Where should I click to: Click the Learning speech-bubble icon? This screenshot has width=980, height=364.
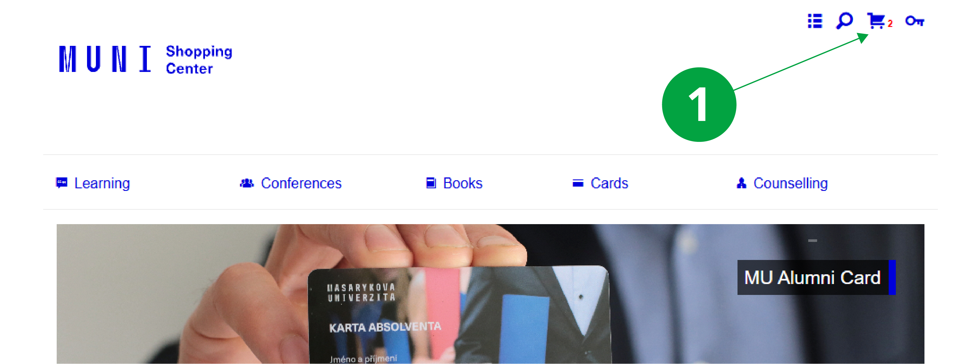[61, 183]
